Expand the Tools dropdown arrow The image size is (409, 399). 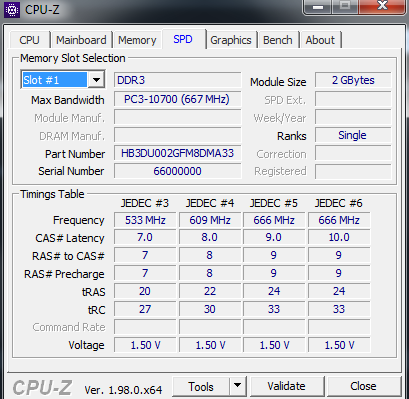[x=238, y=386]
